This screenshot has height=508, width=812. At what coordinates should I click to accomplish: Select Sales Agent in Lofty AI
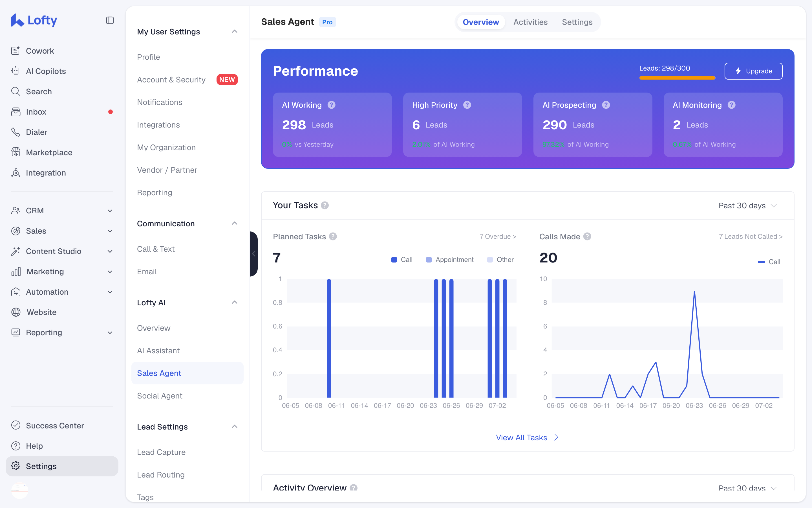coord(187,373)
